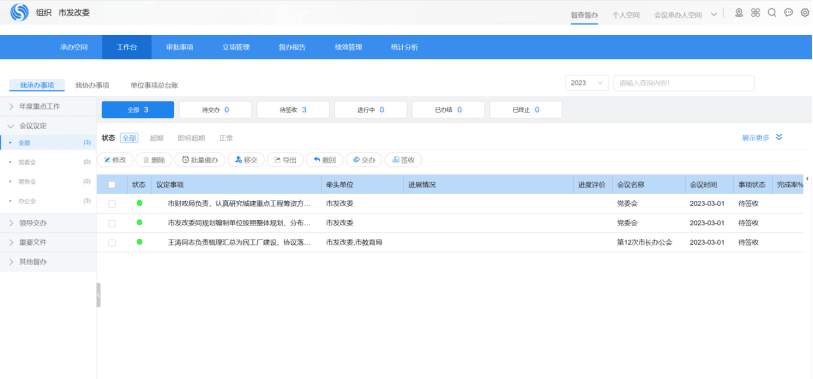Image resolution: width=813 pixels, height=379 pixels.
Task: Open the 2023 year dropdown
Action: (587, 83)
